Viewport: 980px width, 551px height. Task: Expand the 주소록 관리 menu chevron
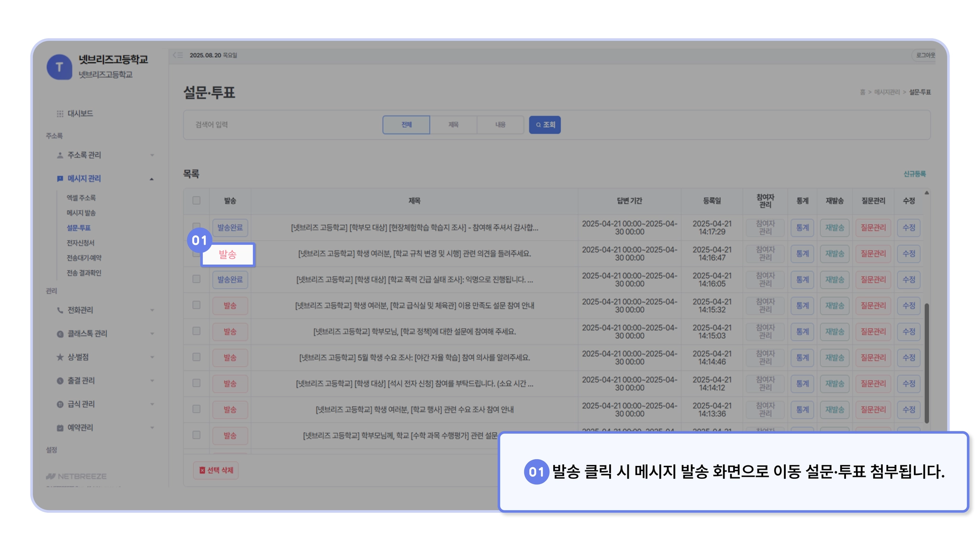[152, 155]
